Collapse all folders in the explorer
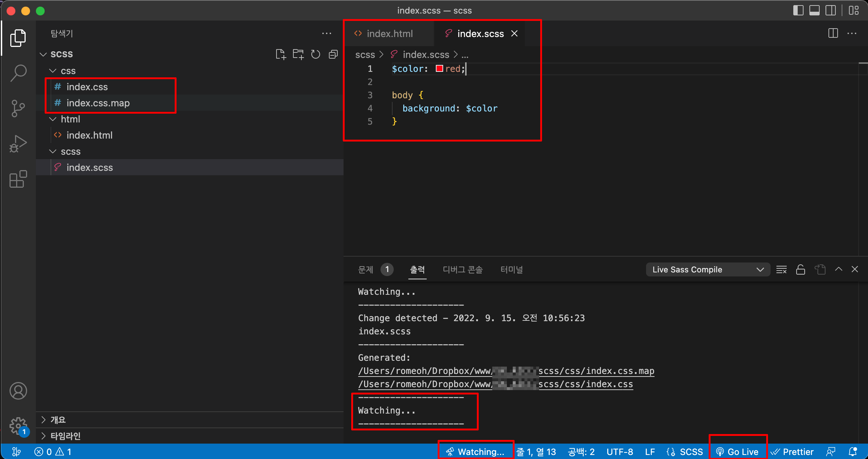This screenshot has width=868, height=459. tap(333, 55)
